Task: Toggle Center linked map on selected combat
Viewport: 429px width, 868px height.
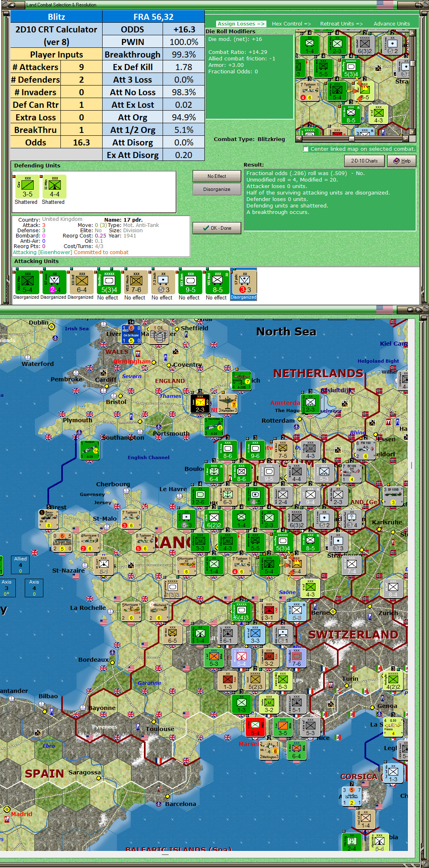Action: 306,149
